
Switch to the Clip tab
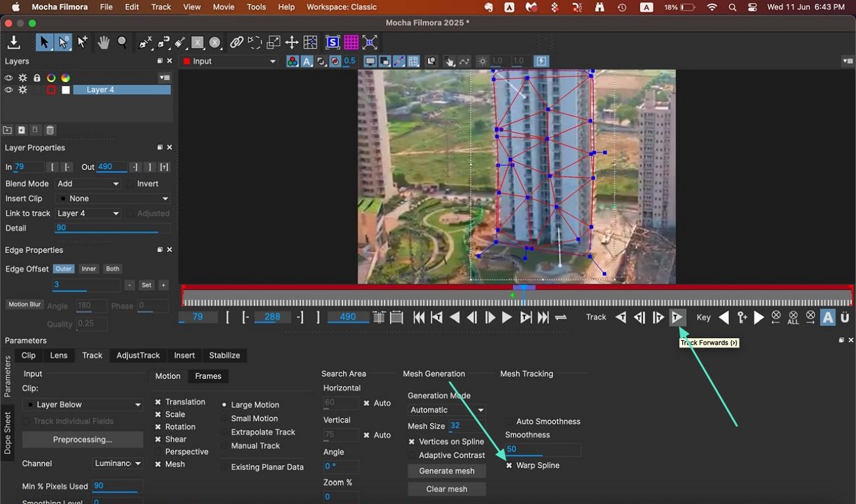pos(28,355)
